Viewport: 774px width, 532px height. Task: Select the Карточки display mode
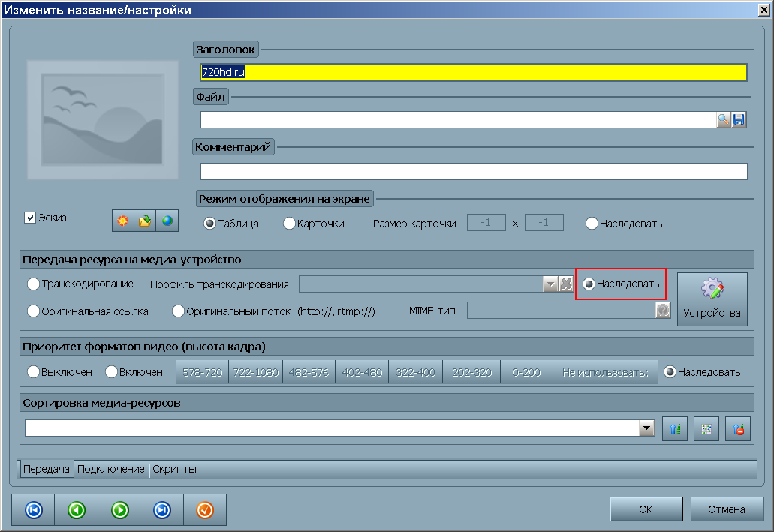click(289, 224)
